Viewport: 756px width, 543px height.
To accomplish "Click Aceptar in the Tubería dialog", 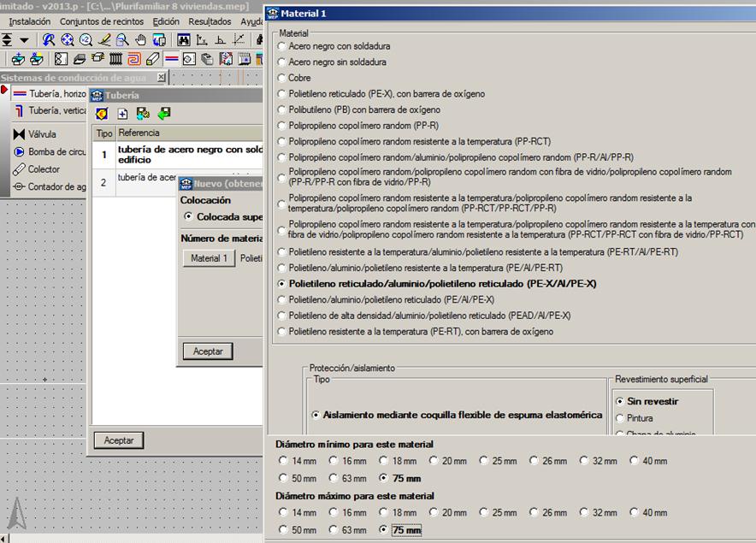I will (118, 440).
